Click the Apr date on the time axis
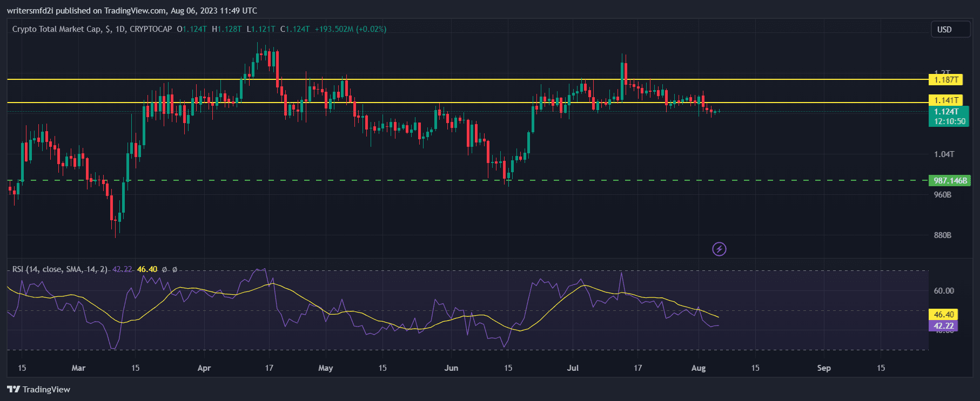 tap(204, 368)
